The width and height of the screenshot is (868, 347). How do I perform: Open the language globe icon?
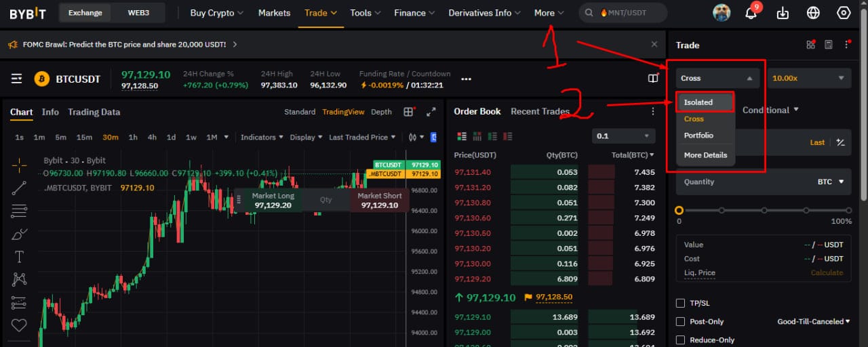point(813,13)
